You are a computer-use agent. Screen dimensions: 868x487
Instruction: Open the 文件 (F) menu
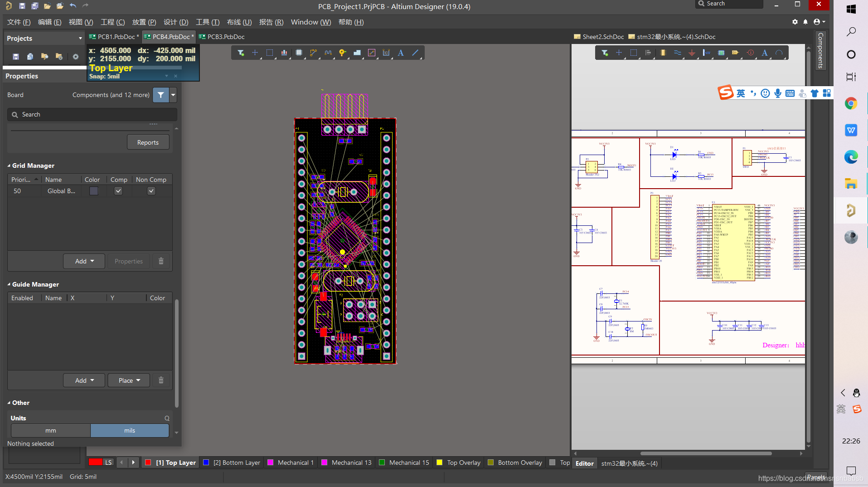click(19, 22)
